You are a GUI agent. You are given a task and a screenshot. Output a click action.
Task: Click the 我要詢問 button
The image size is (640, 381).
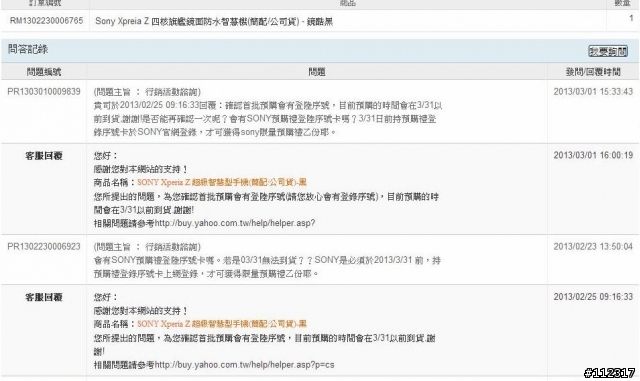pos(608,51)
